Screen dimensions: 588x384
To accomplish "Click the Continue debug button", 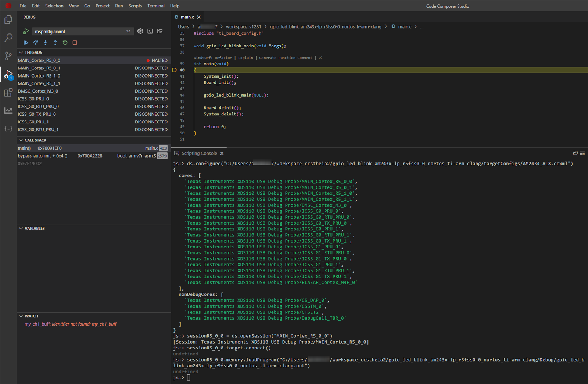I will (26, 43).
